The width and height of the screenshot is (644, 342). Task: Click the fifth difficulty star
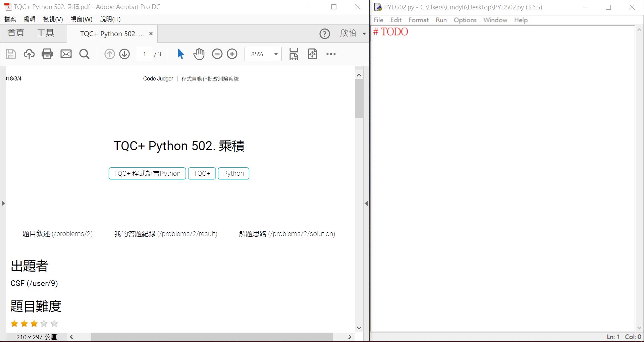tap(54, 324)
